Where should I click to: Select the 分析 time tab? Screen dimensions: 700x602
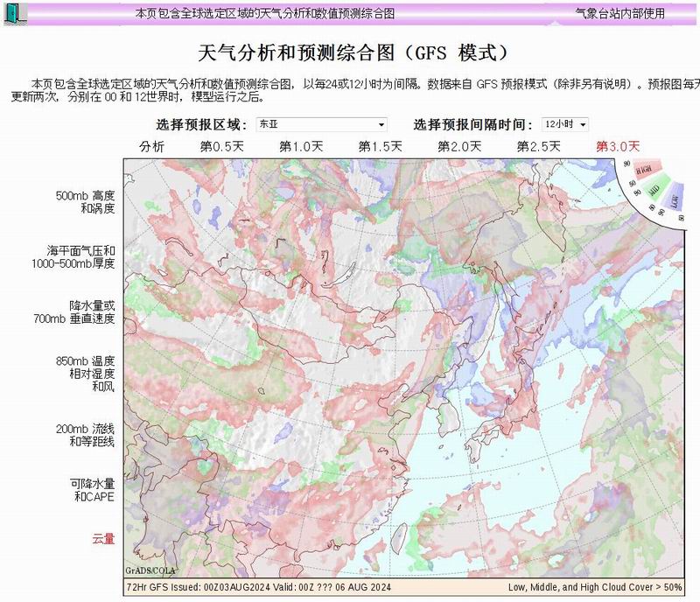pos(151,146)
